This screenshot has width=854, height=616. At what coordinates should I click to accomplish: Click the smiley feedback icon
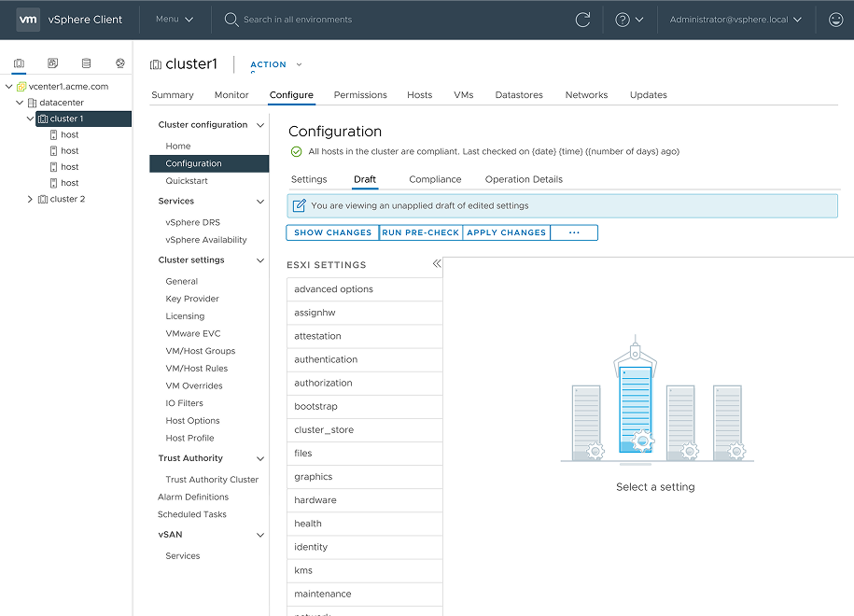(x=835, y=20)
